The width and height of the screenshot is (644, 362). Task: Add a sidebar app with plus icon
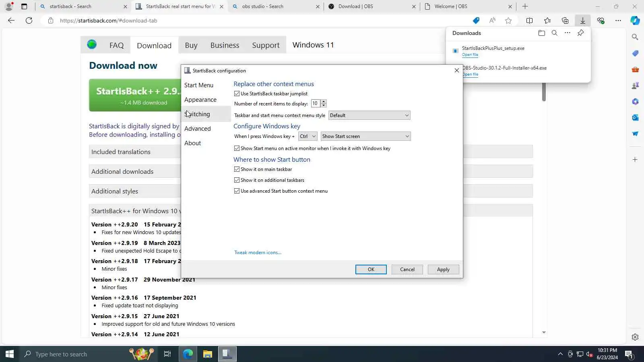(635, 160)
